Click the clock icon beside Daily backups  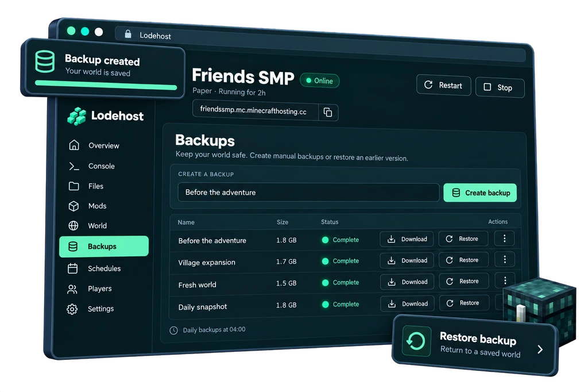[173, 330]
